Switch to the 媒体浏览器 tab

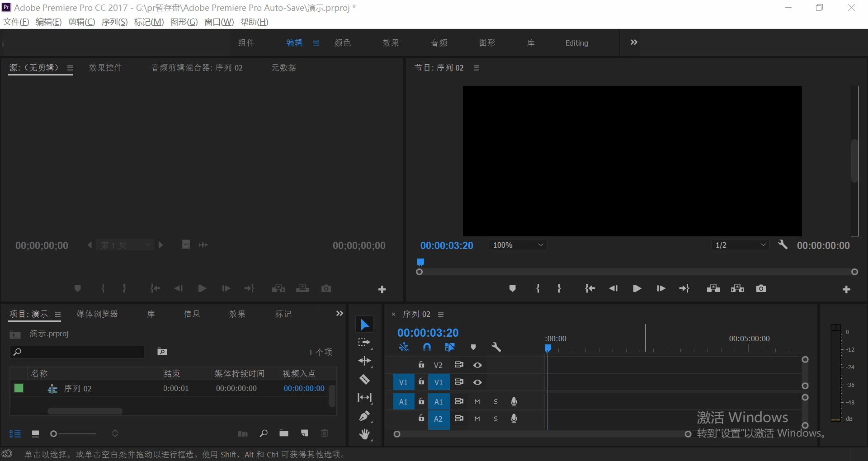tap(96, 314)
